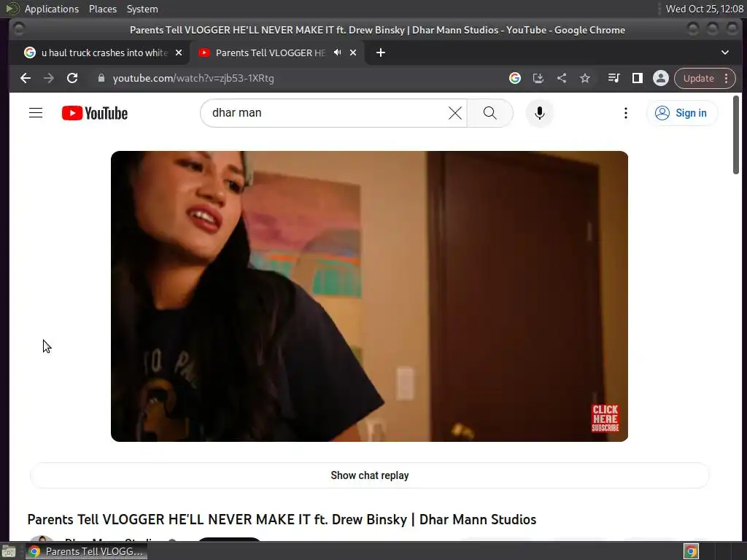This screenshot has height=560, width=747.
Task: Go back to the previous page
Action: coord(26,78)
